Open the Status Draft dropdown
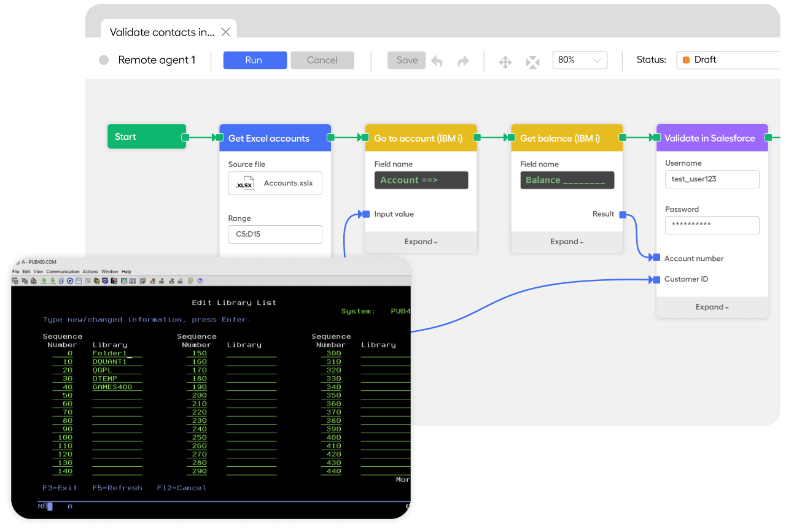The width and height of the screenshot is (786, 532). [728, 60]
